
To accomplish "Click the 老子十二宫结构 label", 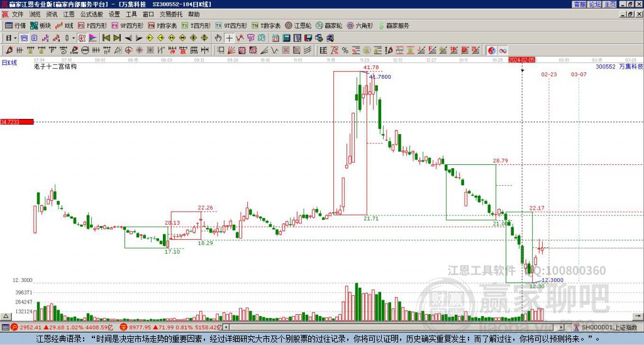I will tap(55, 66).
